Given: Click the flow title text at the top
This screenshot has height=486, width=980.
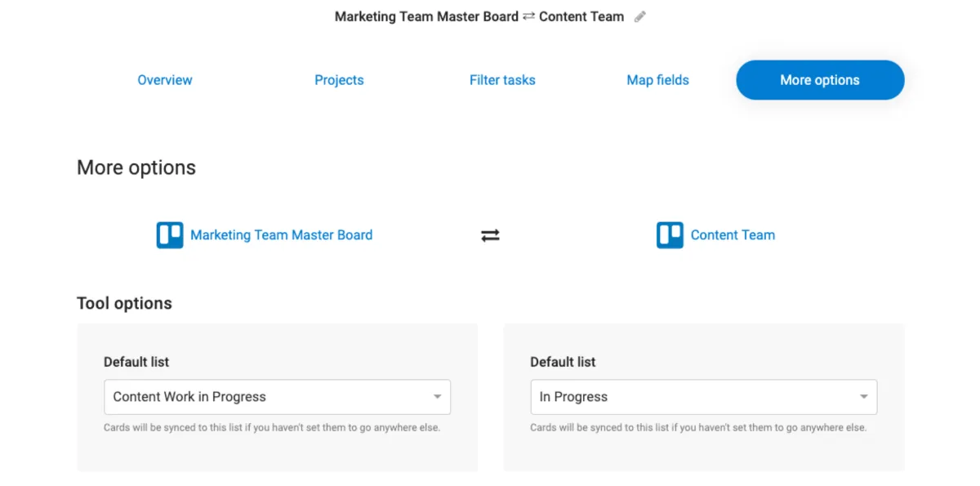Looking at the screenshot, I should click(426, 16).
